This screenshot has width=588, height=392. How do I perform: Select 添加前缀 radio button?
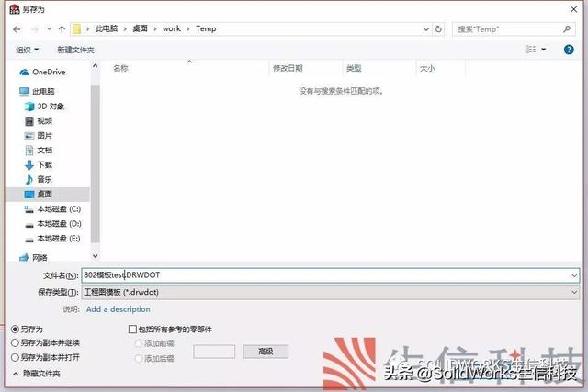[139, 343]
